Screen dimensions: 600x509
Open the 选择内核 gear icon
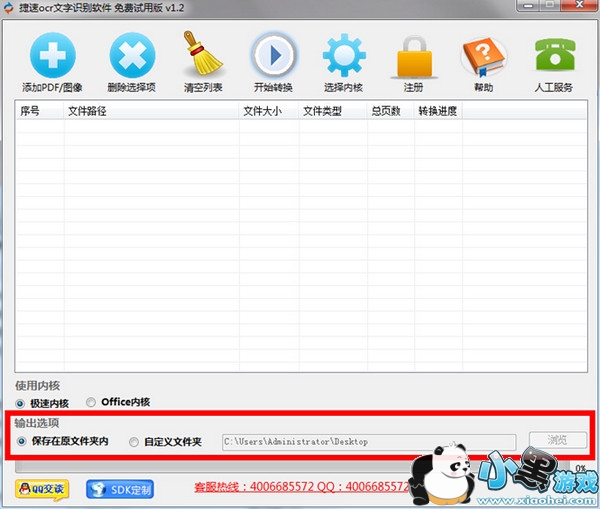tap(344, 55)
